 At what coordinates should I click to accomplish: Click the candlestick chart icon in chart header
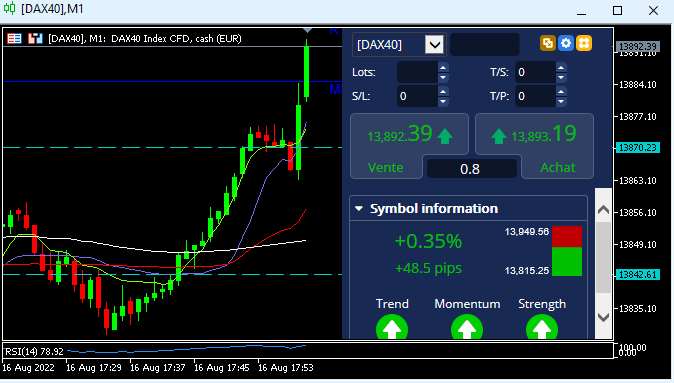(35, 39)
